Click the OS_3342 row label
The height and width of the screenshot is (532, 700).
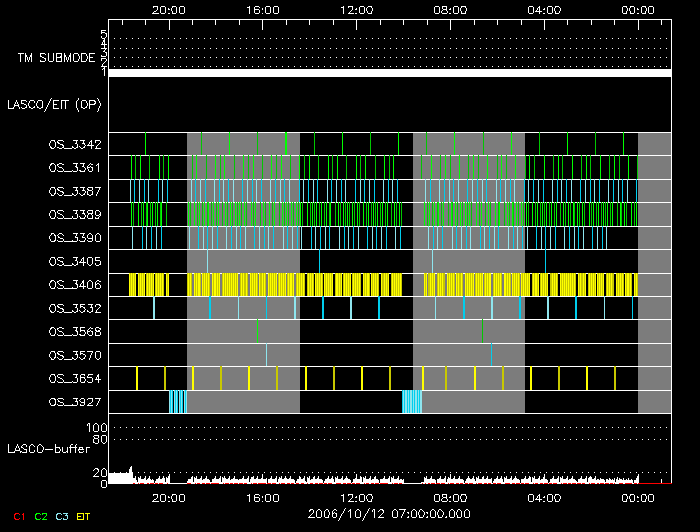point(75,145)
